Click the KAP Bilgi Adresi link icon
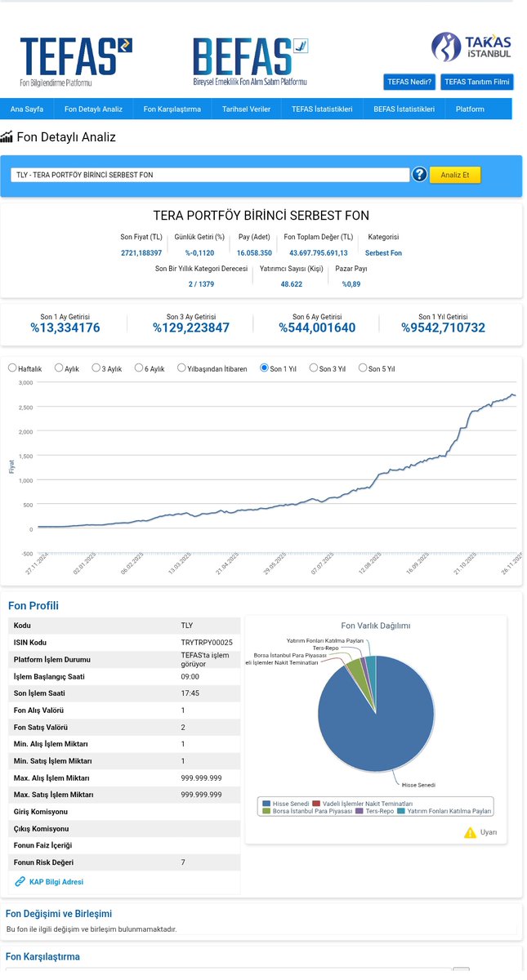 coord(20,881)
